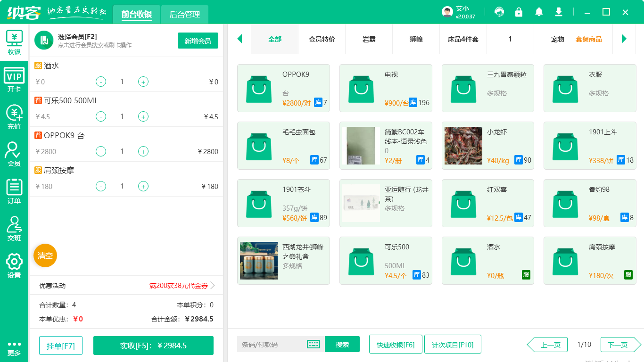Click the 挂单[F7] button

pyautogui.click(x=61, y=346)
